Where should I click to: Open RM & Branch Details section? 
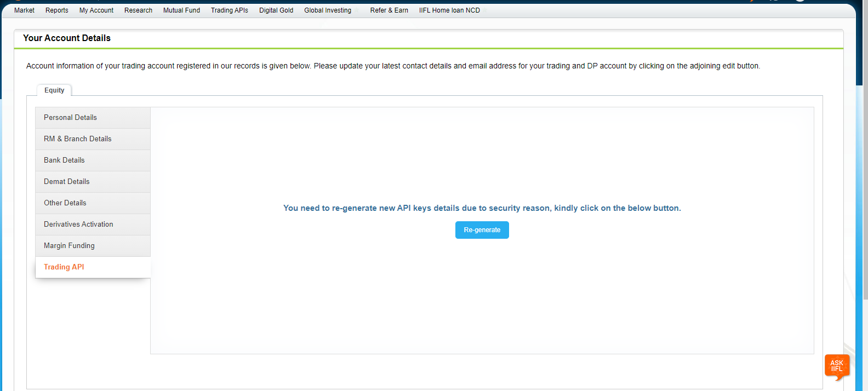(93, 139)
